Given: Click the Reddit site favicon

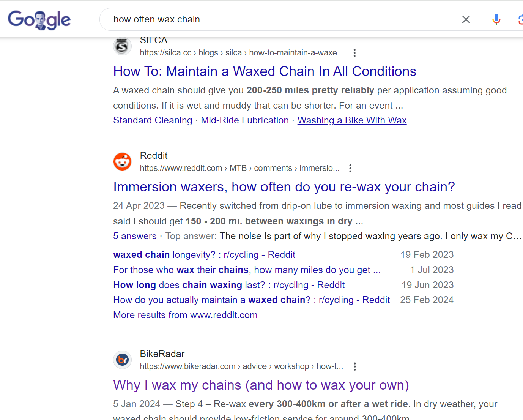Looking at the screenshot, I should 122,162.
